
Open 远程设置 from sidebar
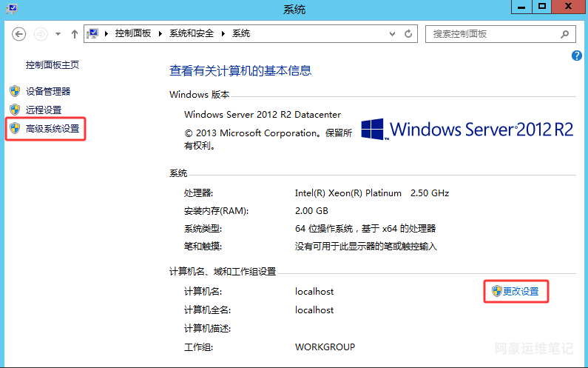pyautogui.click(x=44, y=110)
